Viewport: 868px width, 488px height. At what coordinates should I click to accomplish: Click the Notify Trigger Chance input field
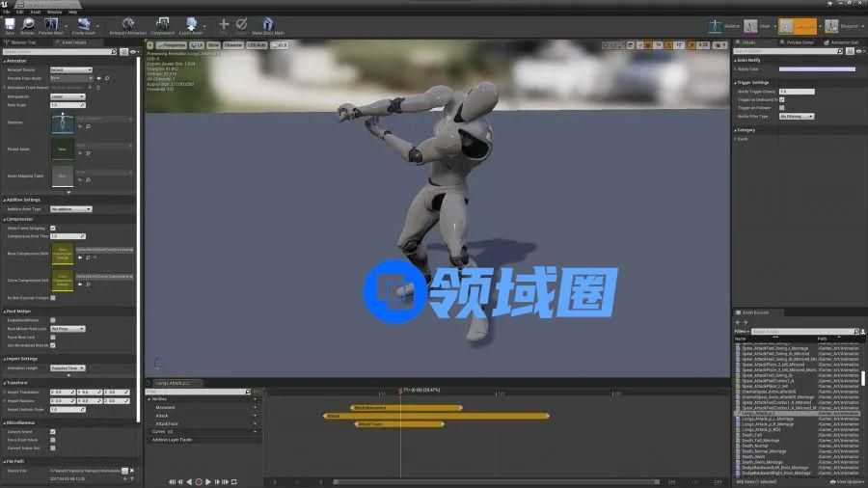(x=797, y=92)
